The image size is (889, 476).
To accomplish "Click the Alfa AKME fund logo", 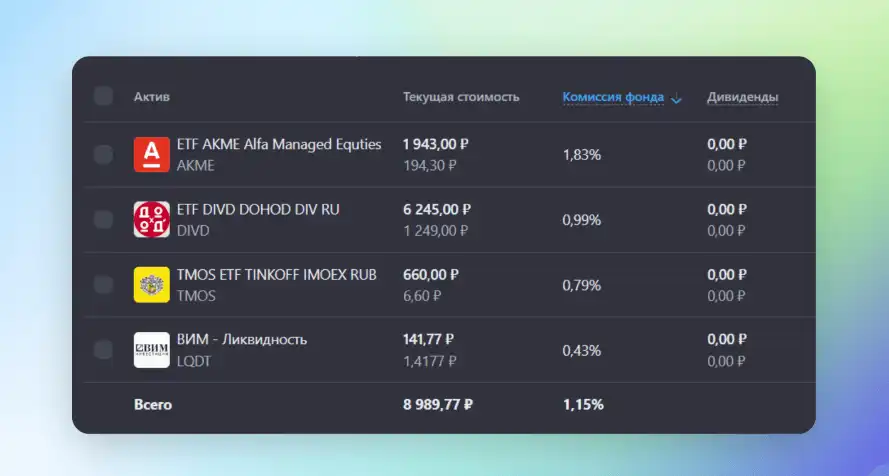I will (x=151, y=154).
